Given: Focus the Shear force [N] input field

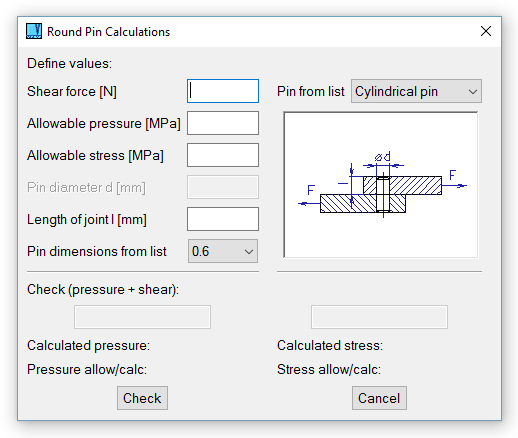Looking at the screenshot, I should (223, 91).
